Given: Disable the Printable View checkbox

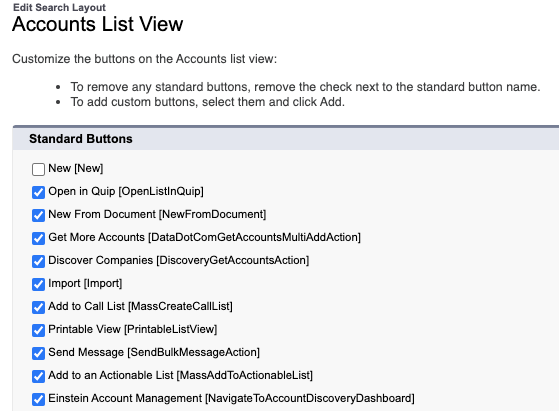Looking at the screenshot, I should [38, 330].
